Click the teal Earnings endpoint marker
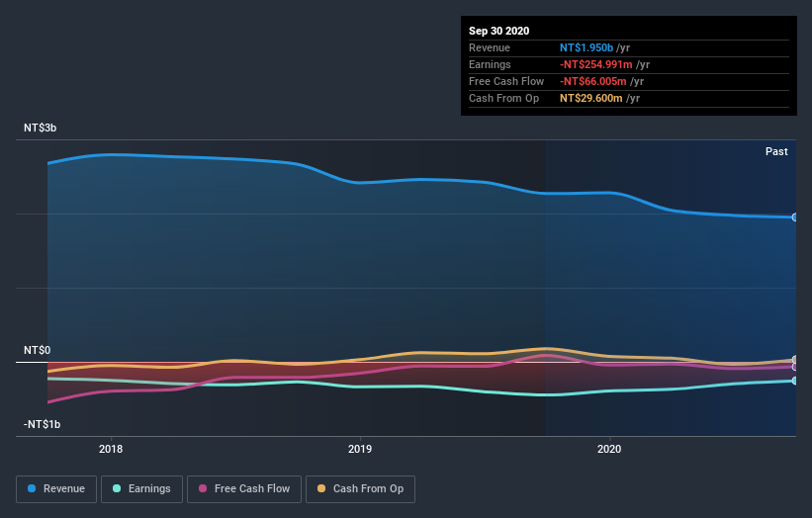 [x=795, y=381]
